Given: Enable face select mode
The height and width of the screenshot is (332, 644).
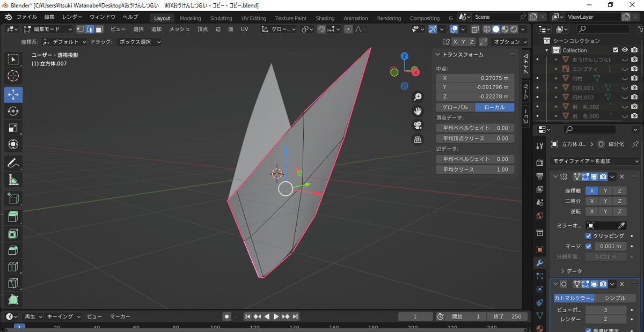Looking at the screenshot, I should point(99,29).
